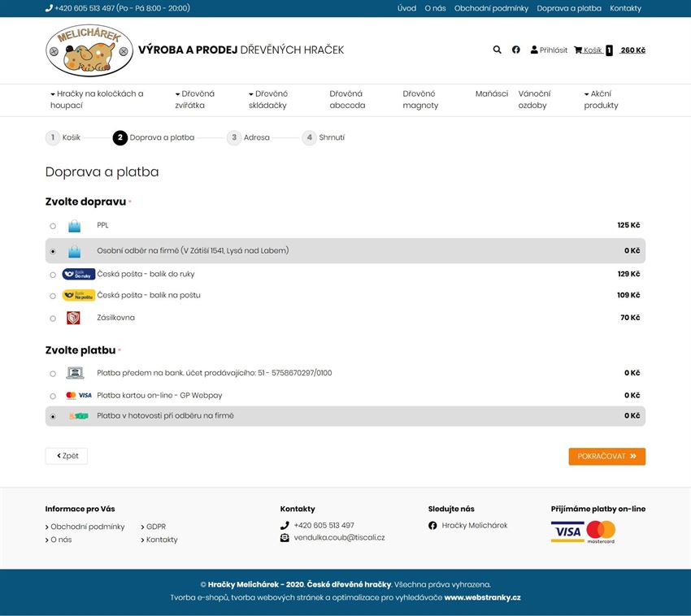Open the shopping cart icon Košík
Viewport: 691px width, 616px height.
tap(578, 50)
